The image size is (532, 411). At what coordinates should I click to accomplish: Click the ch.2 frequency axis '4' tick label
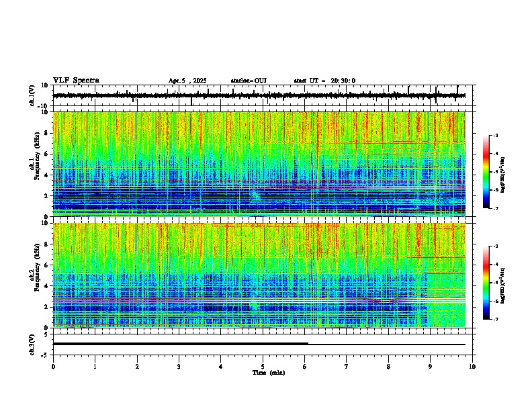pos(47,286)
